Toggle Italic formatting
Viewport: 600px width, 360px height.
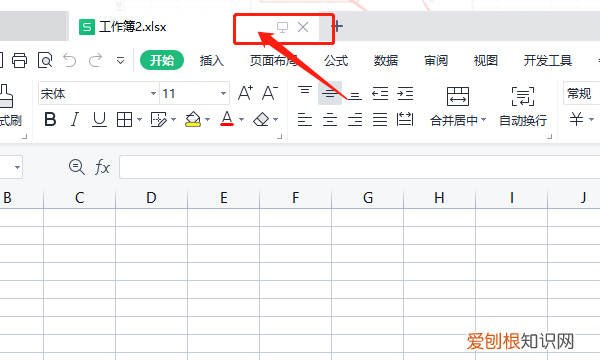pyautogui.click(x=75, y=120)
